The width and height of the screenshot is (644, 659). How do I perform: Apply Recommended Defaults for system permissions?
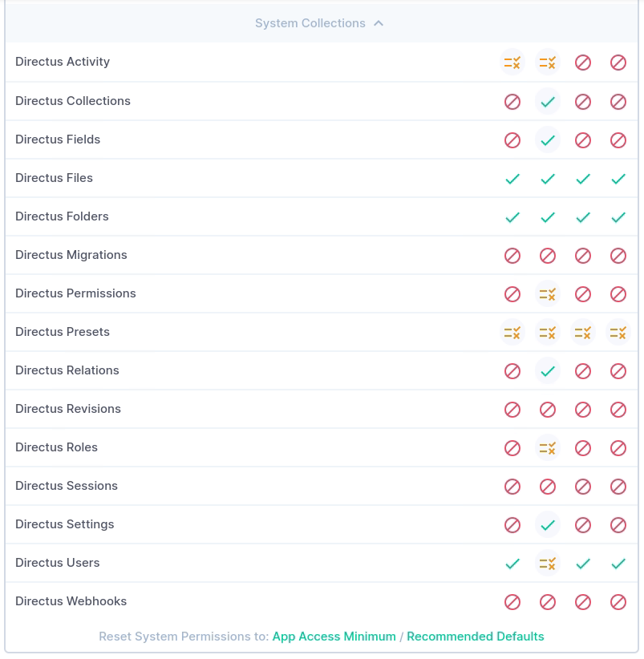coord(475,636)
